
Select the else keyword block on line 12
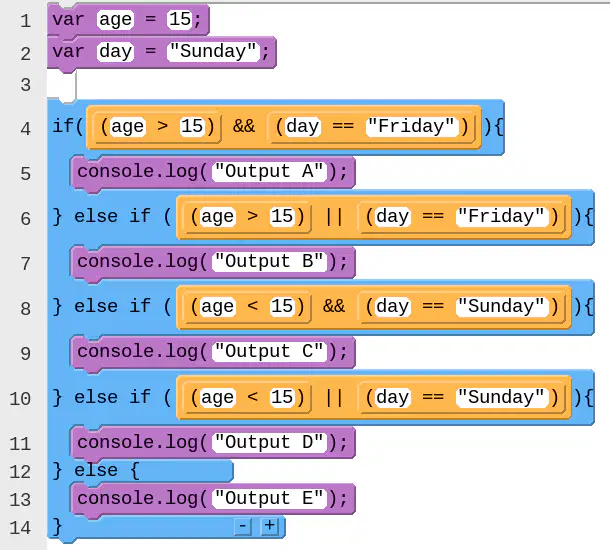click(x=96, y=471)
